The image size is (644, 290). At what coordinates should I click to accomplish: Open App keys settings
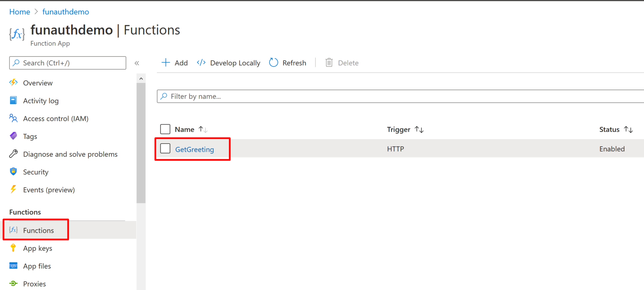tap(37, 248)
